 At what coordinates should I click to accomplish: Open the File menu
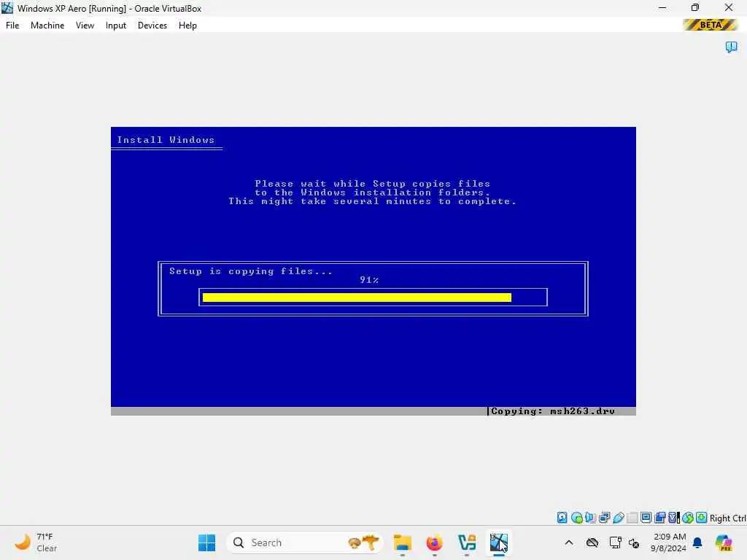(x=12, y=26)
